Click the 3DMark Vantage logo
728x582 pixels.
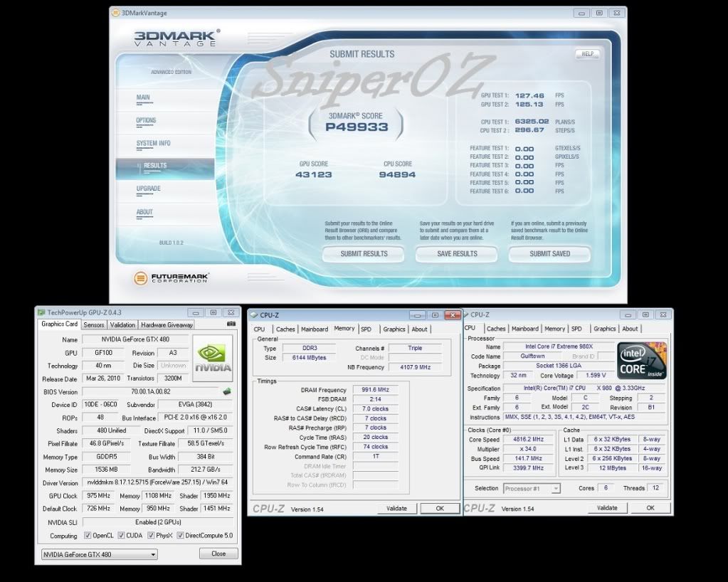[x=176, y=38]
